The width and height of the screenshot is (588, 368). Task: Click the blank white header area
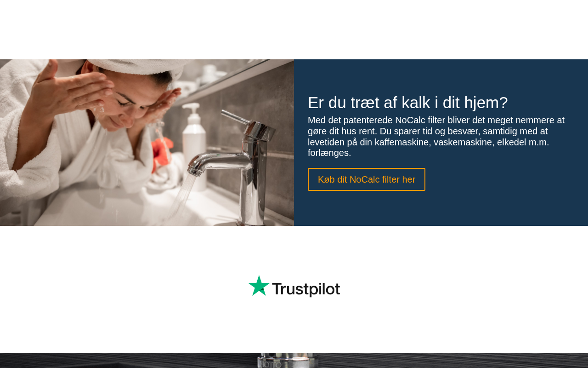point(294,29)
